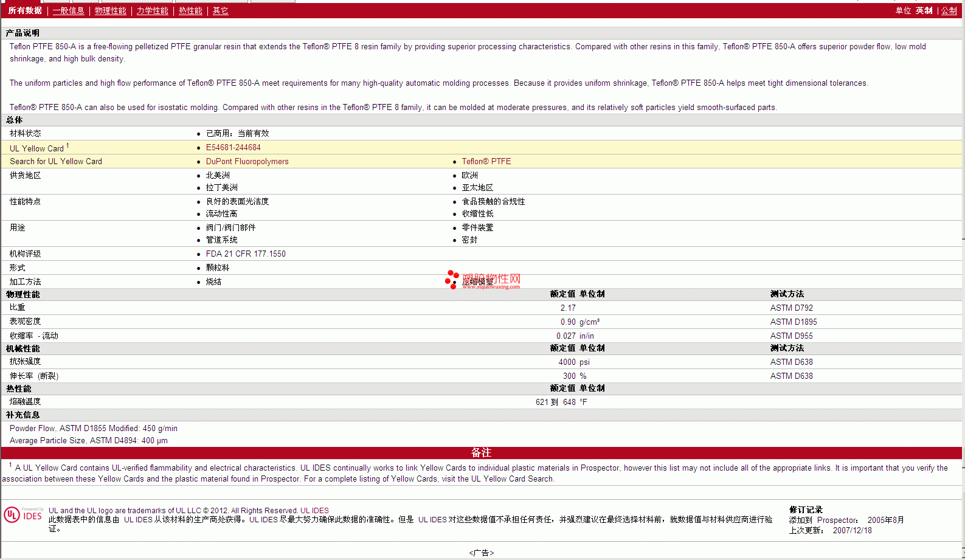Switch units to 公制
Viewport: 965px width, 560px height.
click(949, 11)
